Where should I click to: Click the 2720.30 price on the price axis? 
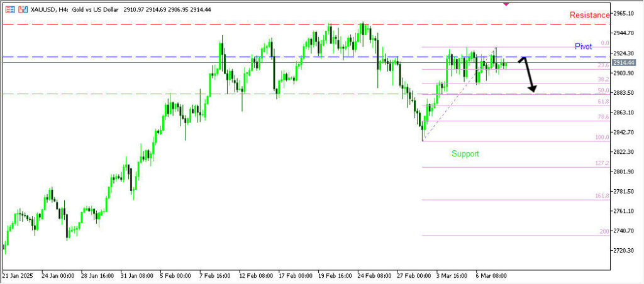tap(623, 251)
